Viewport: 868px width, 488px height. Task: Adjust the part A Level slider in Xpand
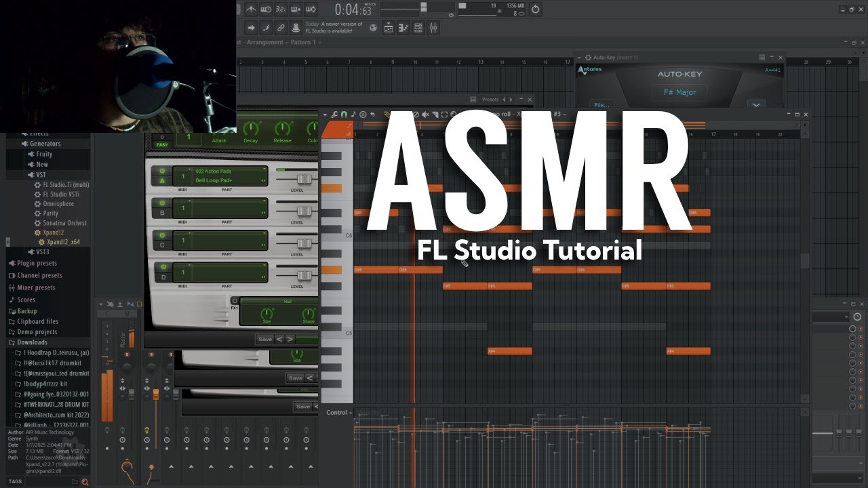303,179
